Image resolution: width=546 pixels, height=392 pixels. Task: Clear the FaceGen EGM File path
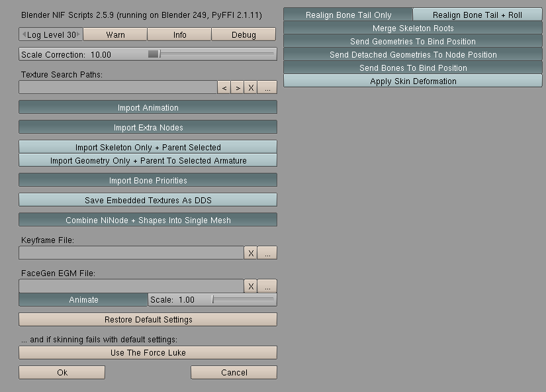[251, 286]
